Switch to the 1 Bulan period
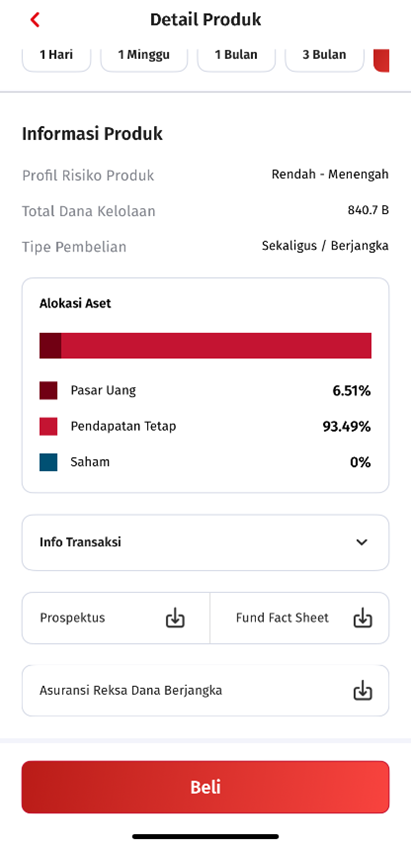 (x=236, y=55)
